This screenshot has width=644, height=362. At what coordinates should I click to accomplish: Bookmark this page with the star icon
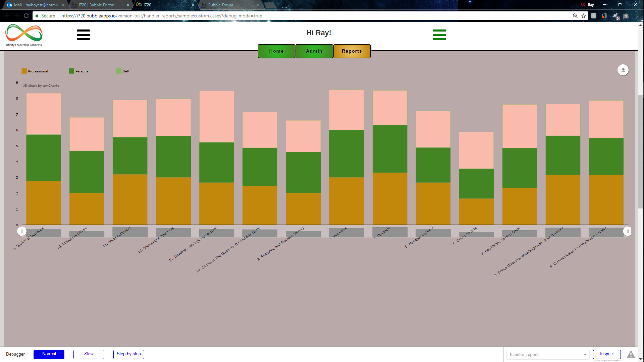pos(584,16)
